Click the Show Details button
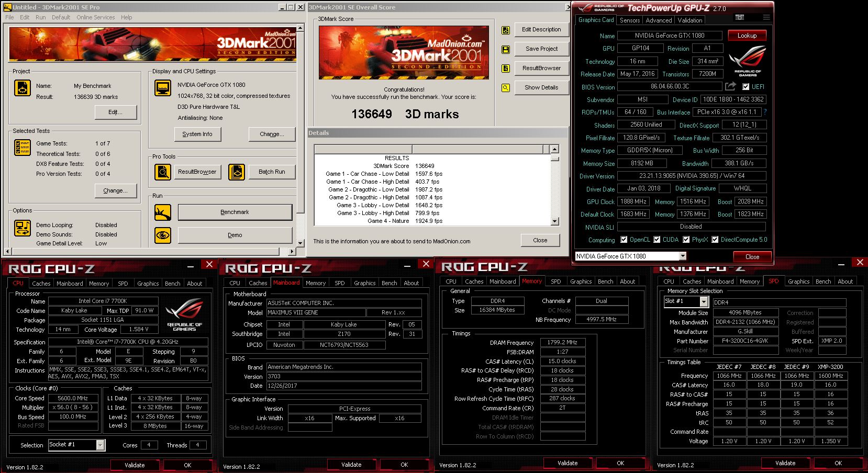Viewport: 868px width, 473px height. 541,88
